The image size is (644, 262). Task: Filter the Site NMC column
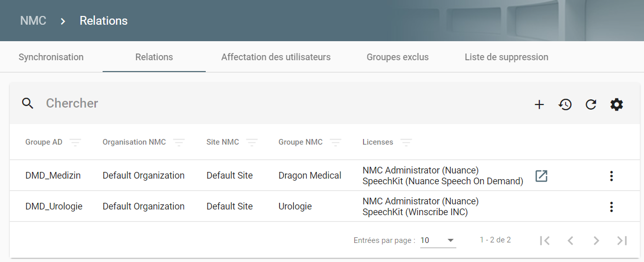252,142
